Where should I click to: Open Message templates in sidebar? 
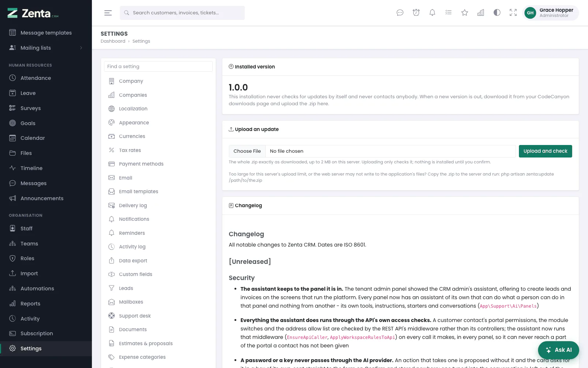coord(46,33)
